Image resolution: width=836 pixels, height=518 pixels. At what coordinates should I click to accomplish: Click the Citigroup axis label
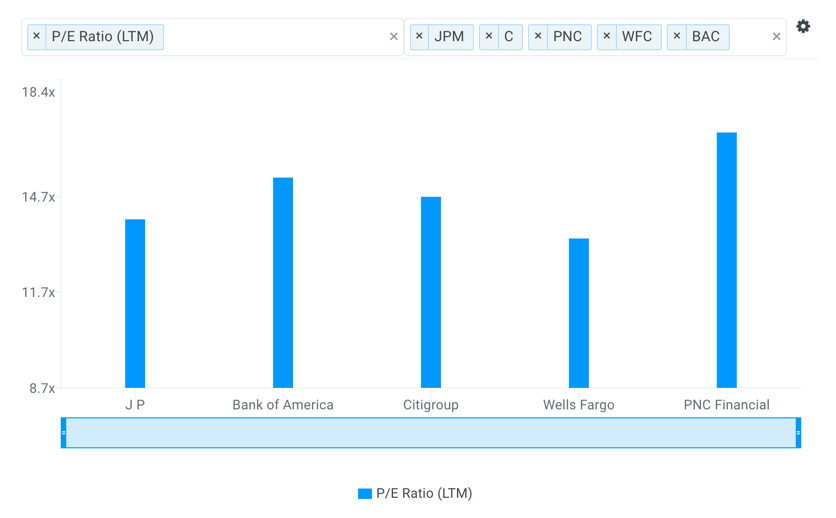(x=431, y=404)
